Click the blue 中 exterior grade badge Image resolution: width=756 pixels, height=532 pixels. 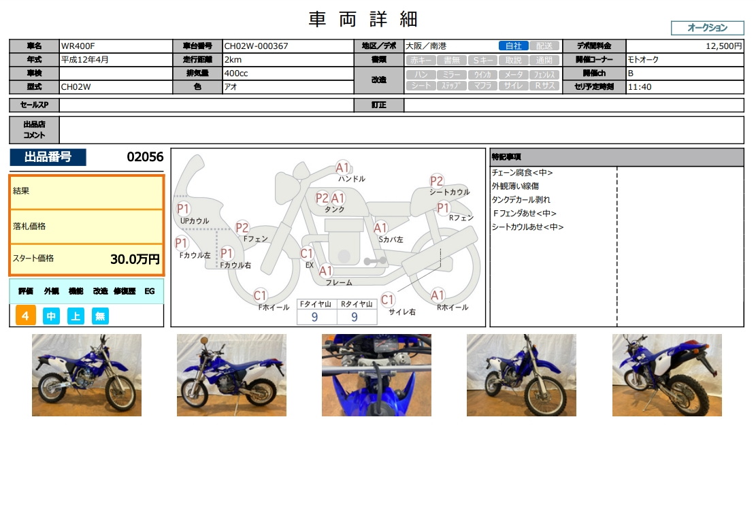point(51,316)
